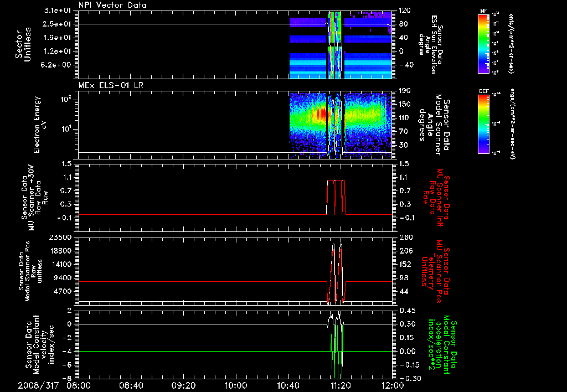Image resolution: width=567 pixels, height=392 pixels.
Task: Click the 10:40 time axis label
Action: (x=290, y=385)
